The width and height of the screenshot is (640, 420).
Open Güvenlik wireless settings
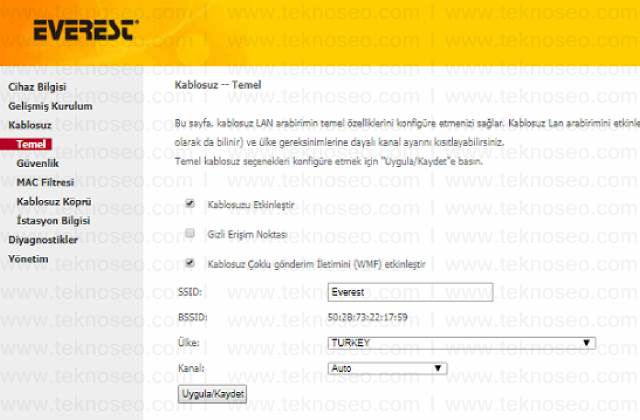(38, 163)
